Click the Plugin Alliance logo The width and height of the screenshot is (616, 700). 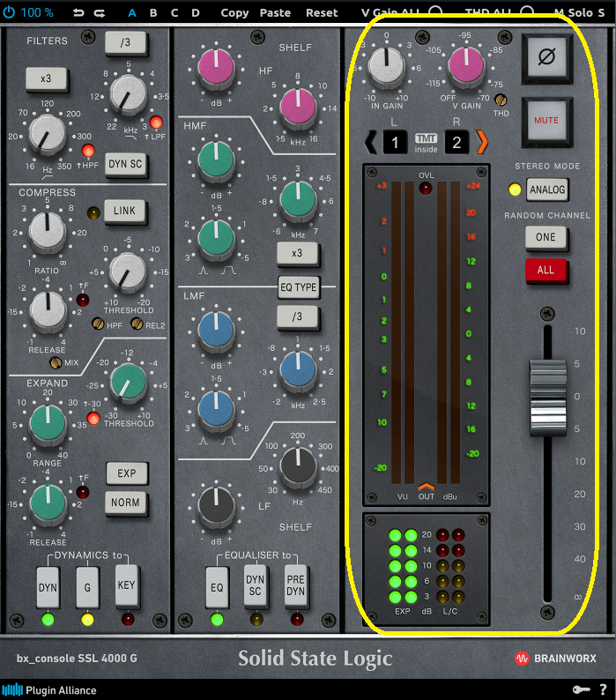(49, 690)
